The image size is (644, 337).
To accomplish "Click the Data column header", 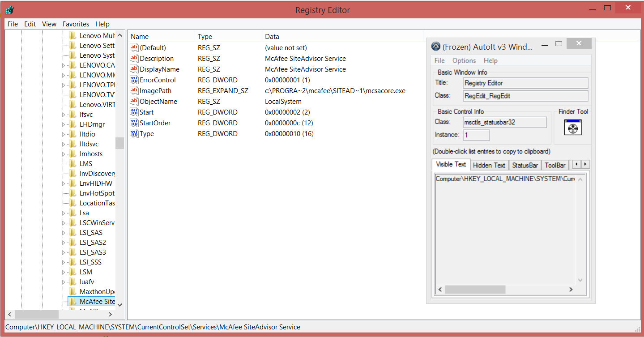I will click(343, 37).
